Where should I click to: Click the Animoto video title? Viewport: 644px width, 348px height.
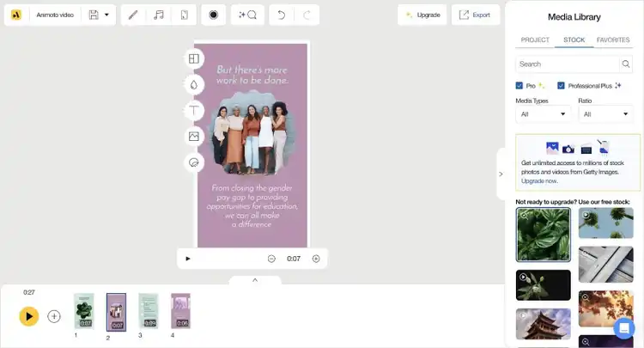click(x=55, y=15)
